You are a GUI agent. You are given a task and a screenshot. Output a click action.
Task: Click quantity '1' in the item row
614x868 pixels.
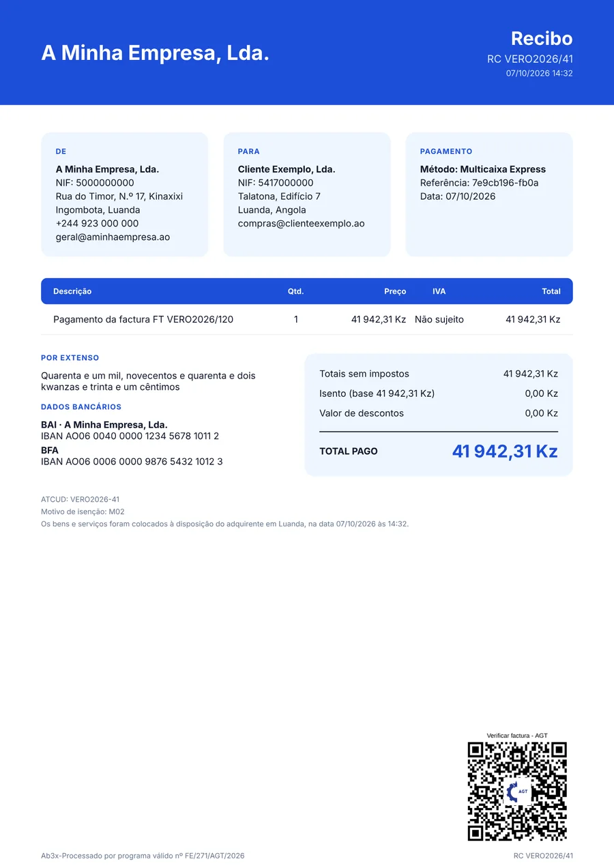tap(296, 319)
